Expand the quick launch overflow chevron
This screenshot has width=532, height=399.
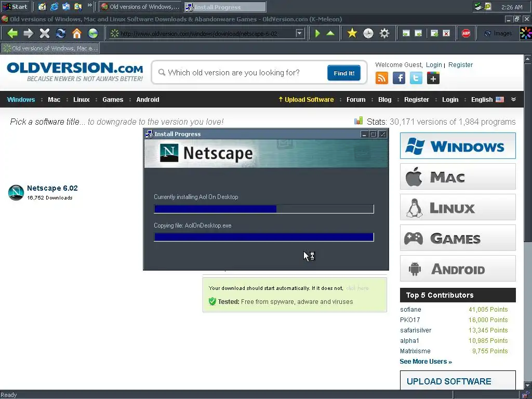tap(89, 5)
